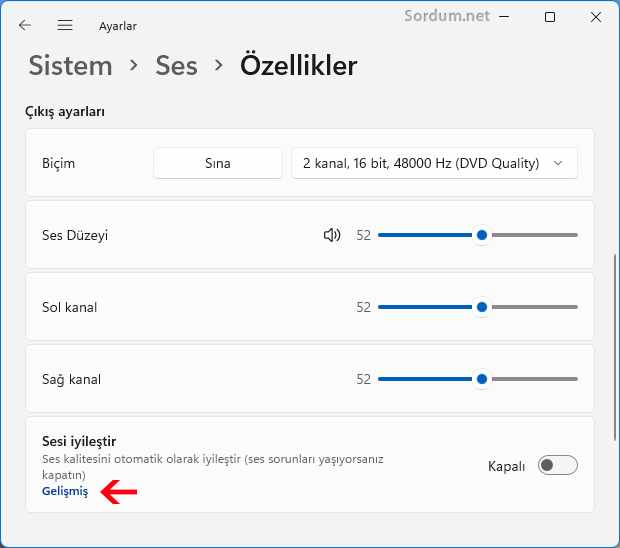
Task: Click the Özellikler page title
Action: point(299,66)
